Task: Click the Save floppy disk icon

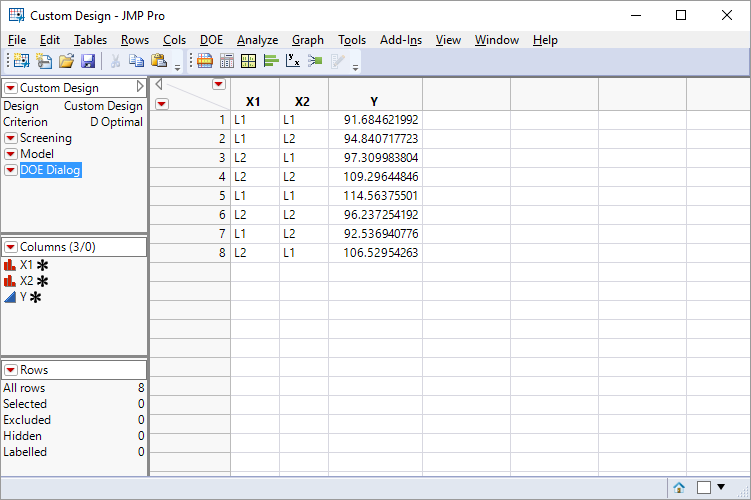Action: click(88, 61)
